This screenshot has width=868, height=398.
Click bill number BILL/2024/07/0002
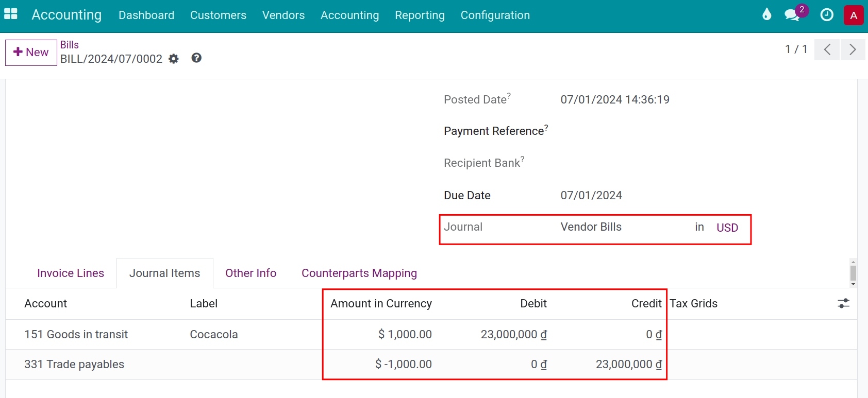(111, 59)
